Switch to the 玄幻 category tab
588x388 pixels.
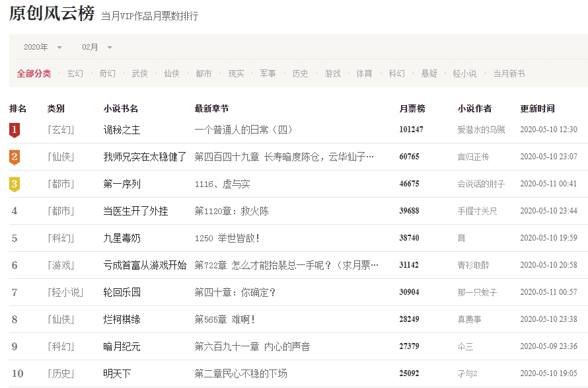75,73
